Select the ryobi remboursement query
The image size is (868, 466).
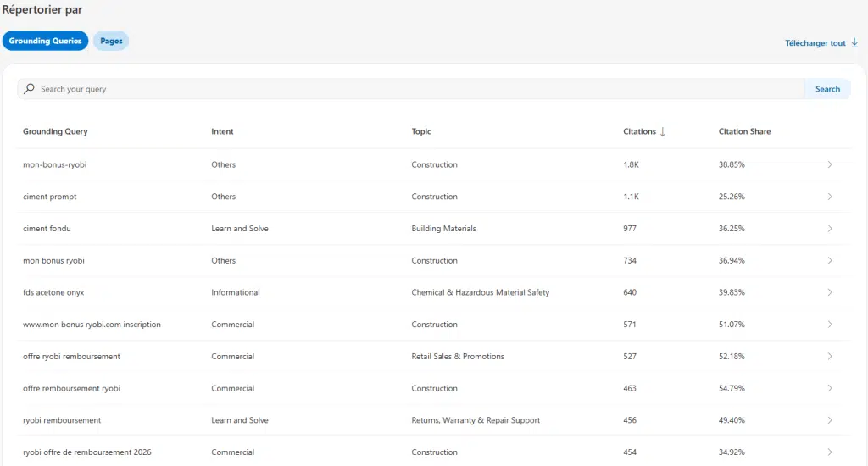[x=62, y=420]
